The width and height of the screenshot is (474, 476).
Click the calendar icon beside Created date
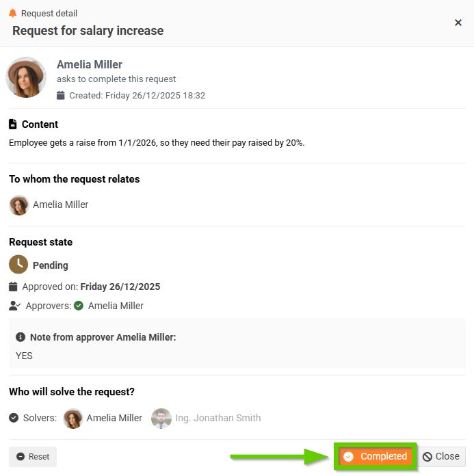61,96
